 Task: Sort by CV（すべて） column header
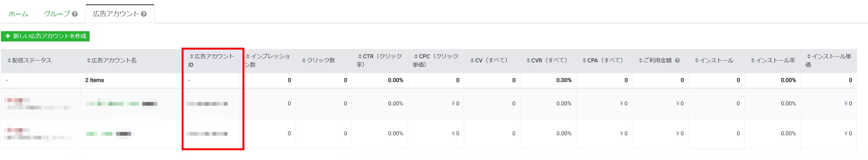[491, 61]
